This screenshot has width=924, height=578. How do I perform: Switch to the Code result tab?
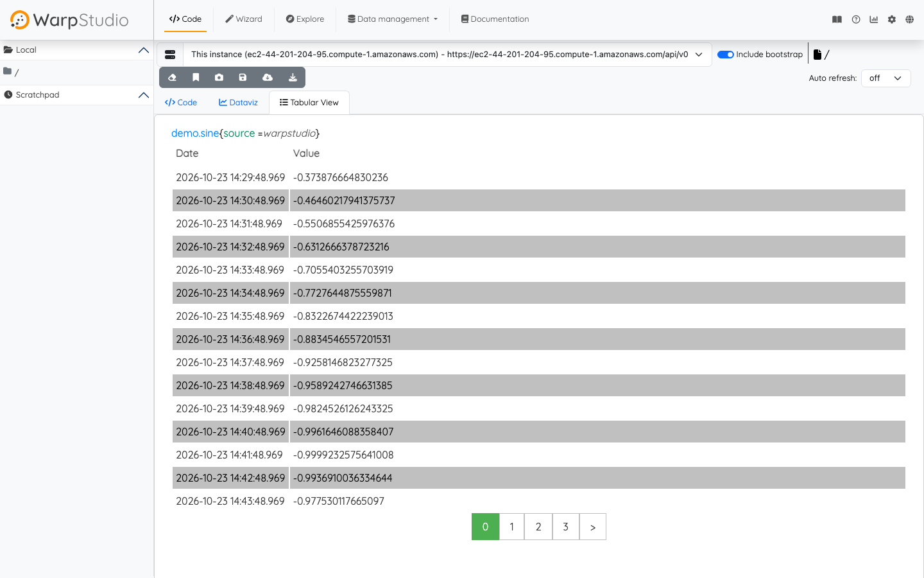181,103
